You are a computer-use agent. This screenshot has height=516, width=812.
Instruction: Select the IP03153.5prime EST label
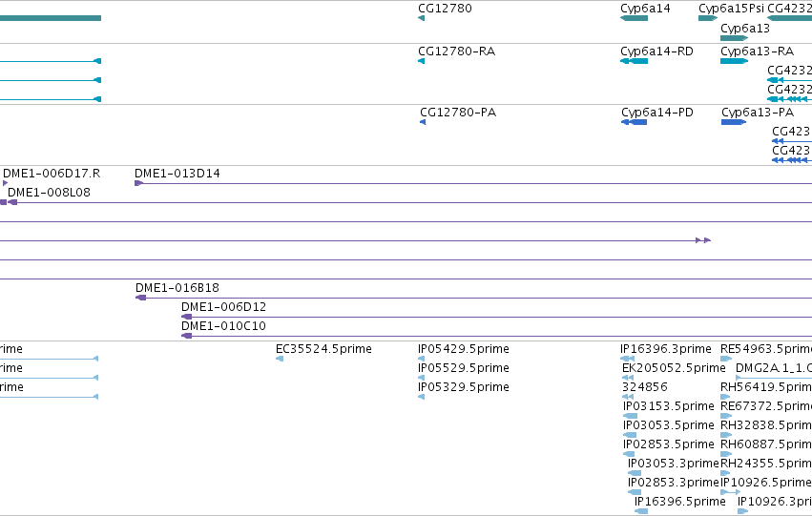[x=669, y=407]
